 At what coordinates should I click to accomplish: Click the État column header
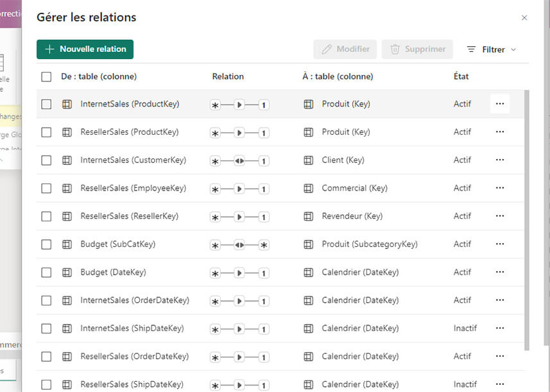[x=461, y=76]
